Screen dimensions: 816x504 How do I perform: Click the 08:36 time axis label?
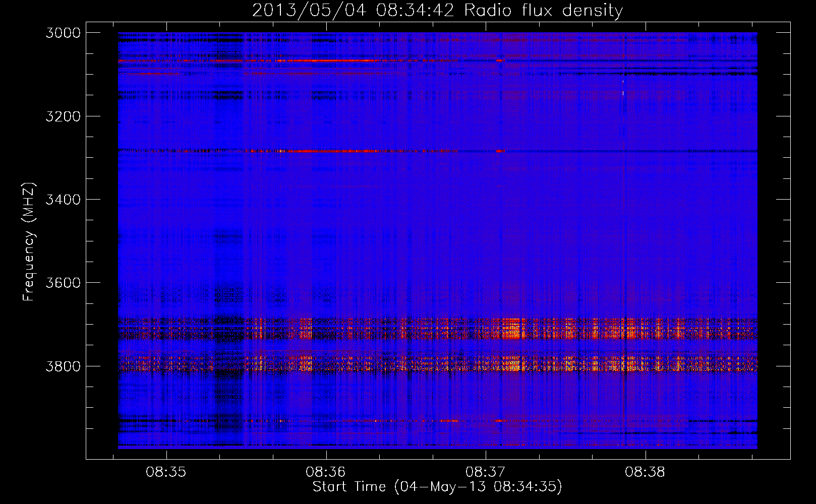pyautogui.click(x=326, y=472)
